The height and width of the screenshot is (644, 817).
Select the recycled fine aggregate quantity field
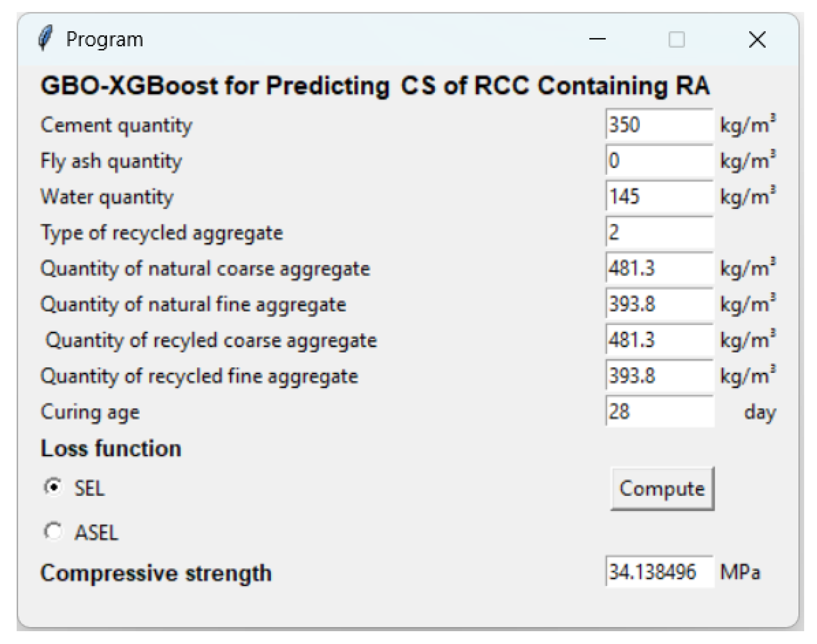[659, 375]
